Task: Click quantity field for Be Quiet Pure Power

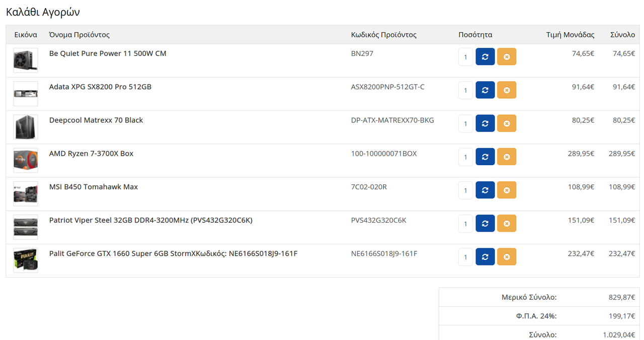Action: (466, 57)
